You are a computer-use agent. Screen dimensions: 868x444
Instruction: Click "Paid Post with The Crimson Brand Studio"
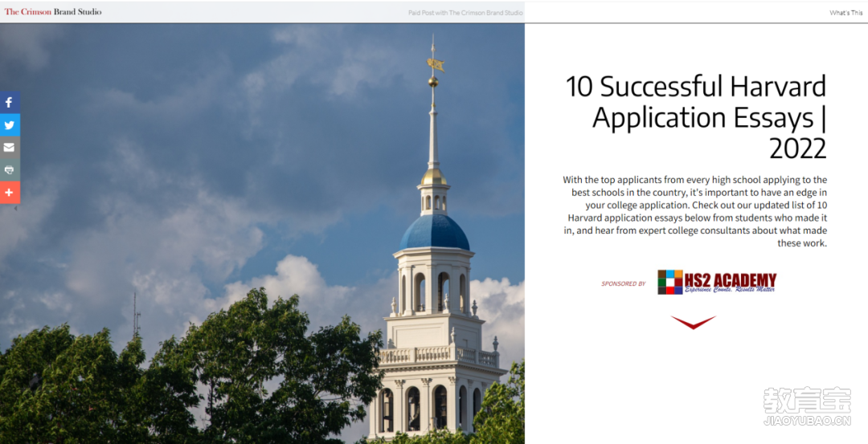click(465, 13)
